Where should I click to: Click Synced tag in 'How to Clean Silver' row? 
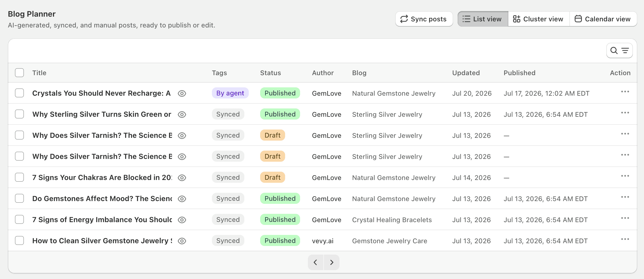pos(228,241)
